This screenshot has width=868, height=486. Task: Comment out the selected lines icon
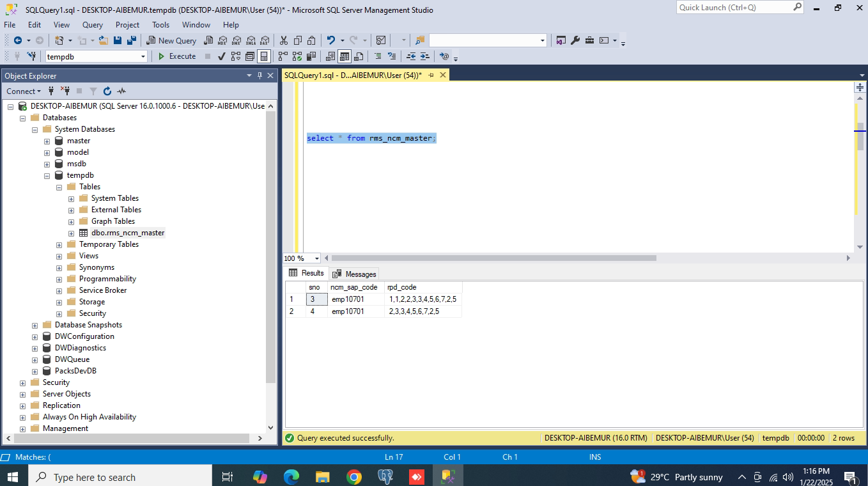click(x=378, y=56)
